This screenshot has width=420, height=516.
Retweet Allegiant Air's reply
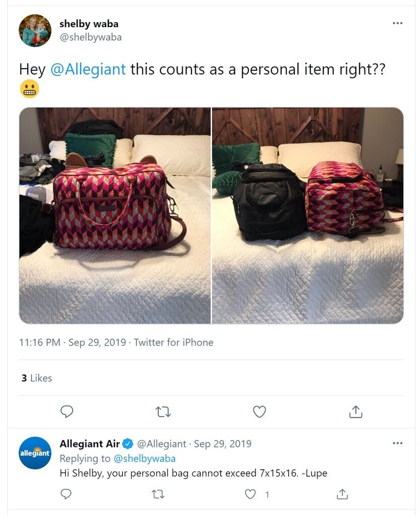(x=158, y=494)
